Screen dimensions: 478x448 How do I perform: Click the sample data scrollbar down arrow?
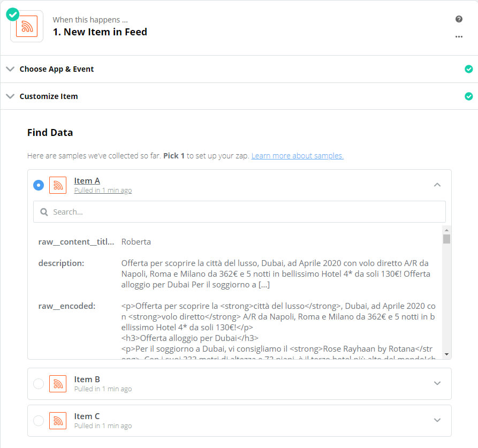point(446,354)
